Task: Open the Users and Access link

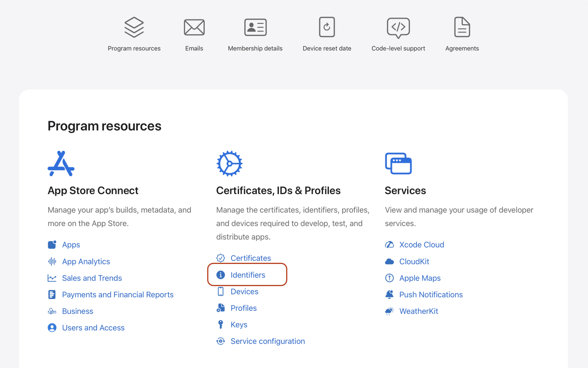Action: (x=93, y=328)
